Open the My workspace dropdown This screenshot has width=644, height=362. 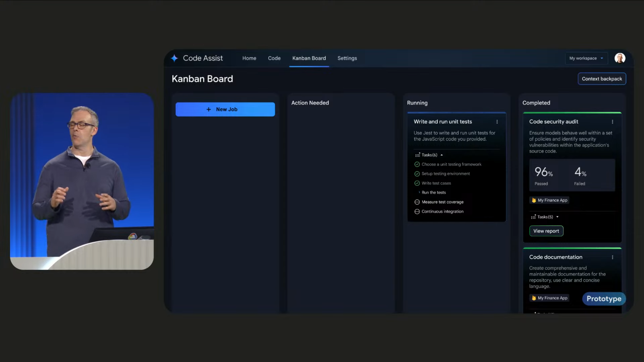tap(586, 58)
